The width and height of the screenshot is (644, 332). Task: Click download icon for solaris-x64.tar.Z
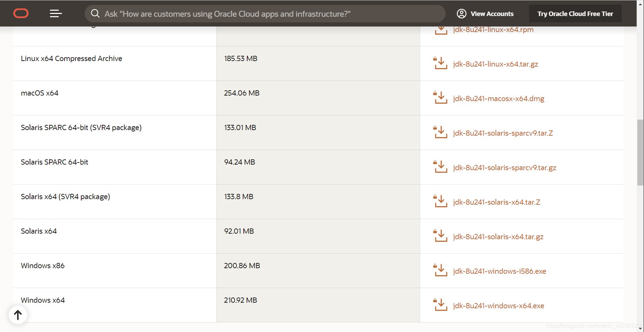click(440, 201)
